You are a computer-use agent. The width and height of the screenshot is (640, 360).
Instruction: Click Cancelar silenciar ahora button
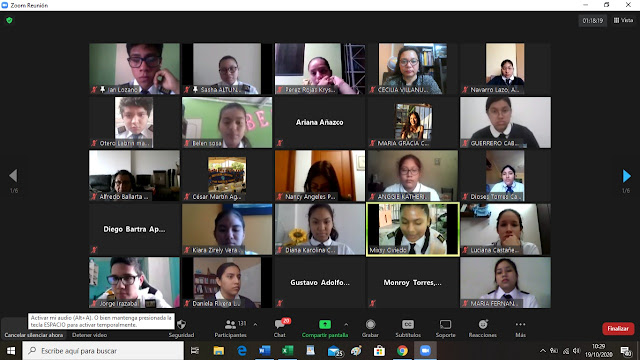[x=34, y=335]
